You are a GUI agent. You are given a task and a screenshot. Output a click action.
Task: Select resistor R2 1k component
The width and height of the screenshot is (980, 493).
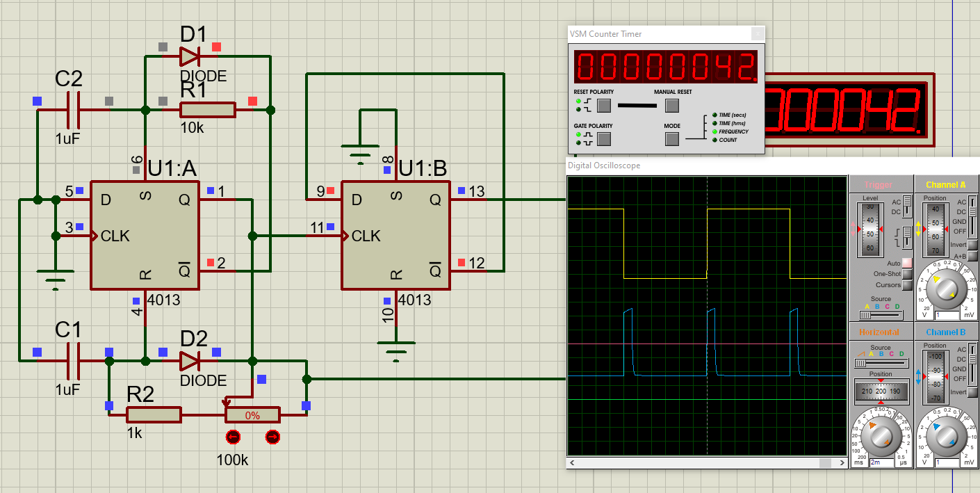pos(154,415)
